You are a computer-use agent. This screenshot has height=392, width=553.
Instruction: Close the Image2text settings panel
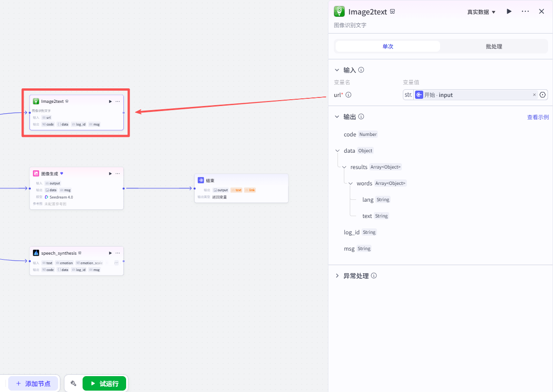pos(541,11)
